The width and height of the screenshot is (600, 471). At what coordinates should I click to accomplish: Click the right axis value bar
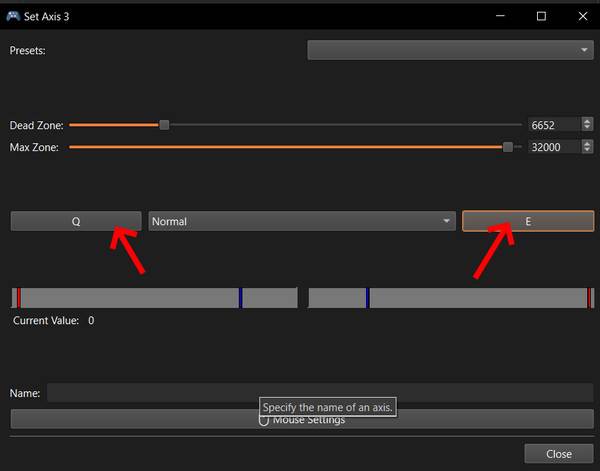451,298
